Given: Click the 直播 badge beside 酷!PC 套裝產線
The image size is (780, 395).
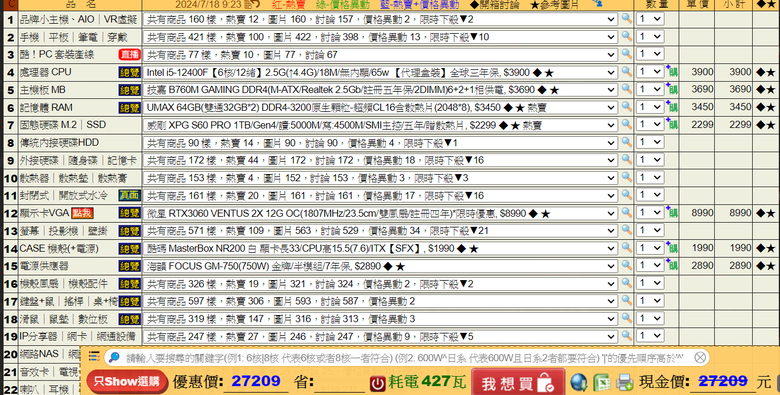Looking at the screenshot, I should coord(129,55).
